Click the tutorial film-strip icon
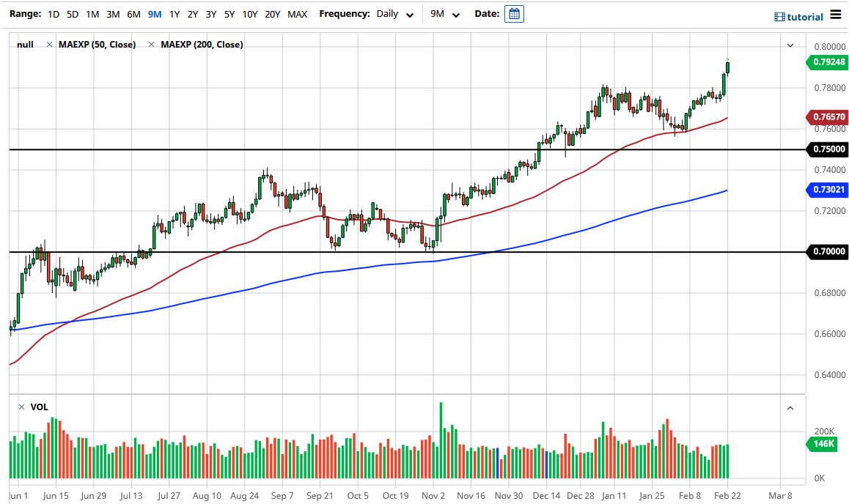This screenshot has width=849, height=504. point(780,16)
